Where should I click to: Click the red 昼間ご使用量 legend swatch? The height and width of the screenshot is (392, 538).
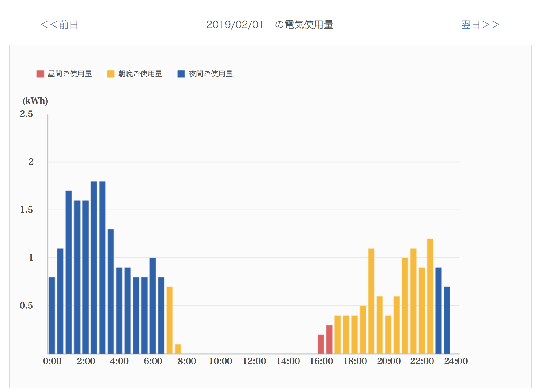pos(40,74)
